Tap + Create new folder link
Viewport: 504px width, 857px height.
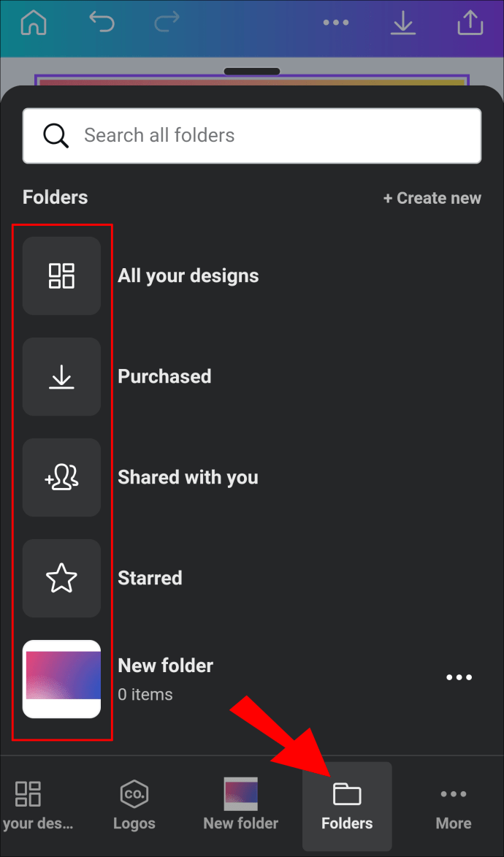(432, 198)
